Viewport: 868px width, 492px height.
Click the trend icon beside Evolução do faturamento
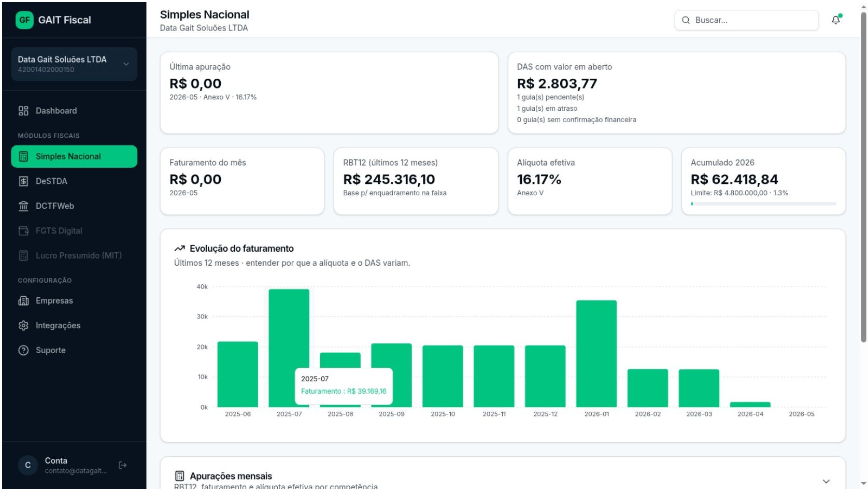click(x=179, y=249)
